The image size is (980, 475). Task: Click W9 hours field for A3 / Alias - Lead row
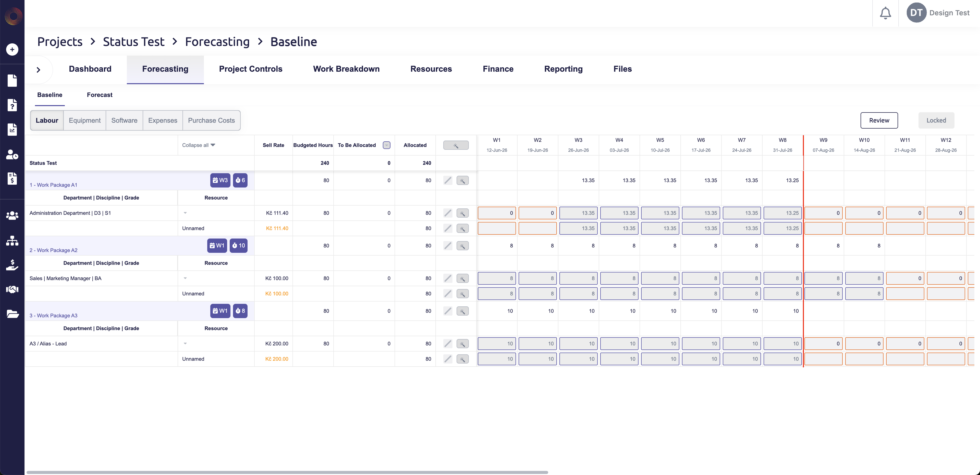(x=823, y=344)
